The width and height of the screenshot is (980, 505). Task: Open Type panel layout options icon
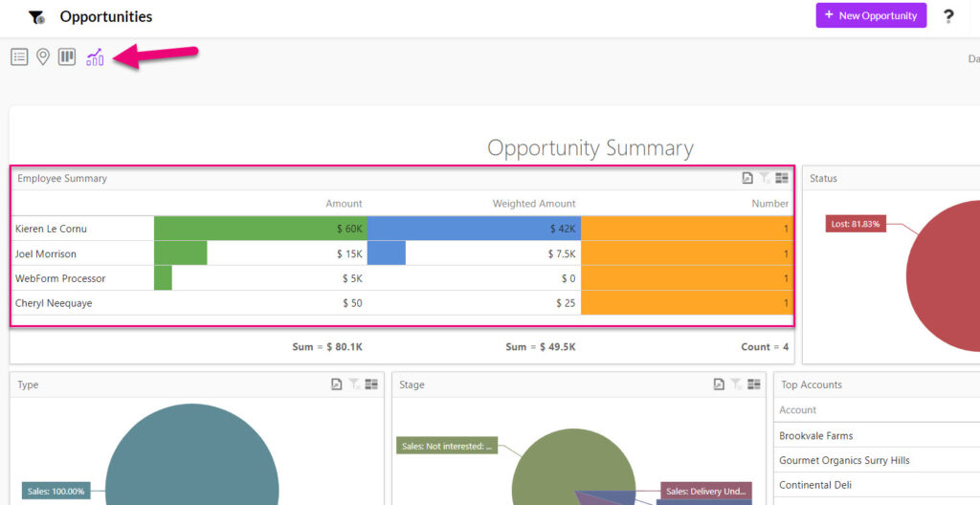point(371,384)
